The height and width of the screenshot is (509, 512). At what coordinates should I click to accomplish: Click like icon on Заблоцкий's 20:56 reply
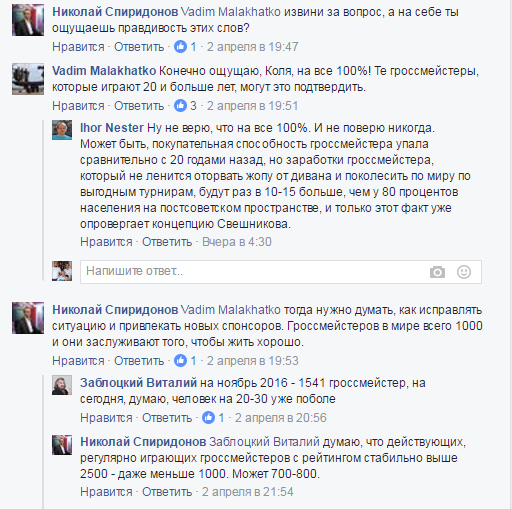208,418
